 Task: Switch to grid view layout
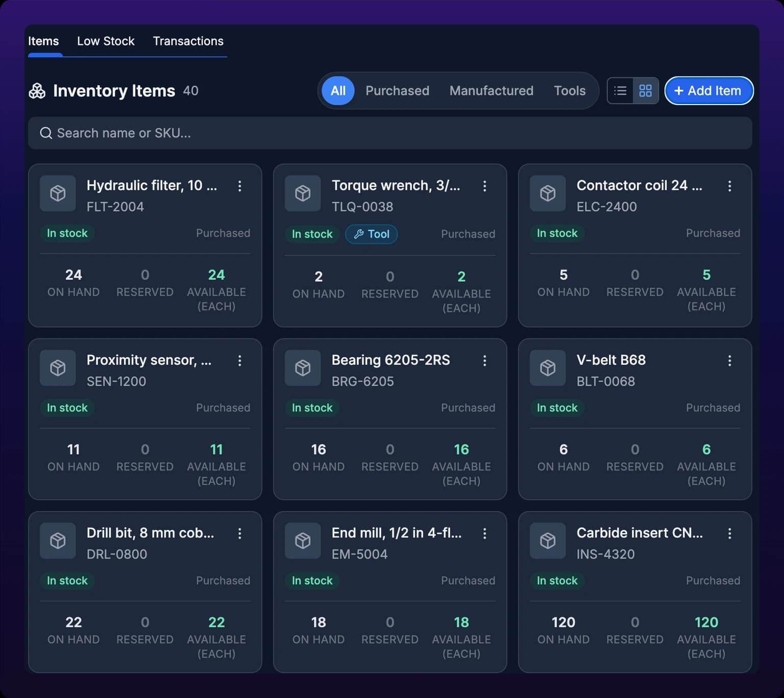point(646,91)
